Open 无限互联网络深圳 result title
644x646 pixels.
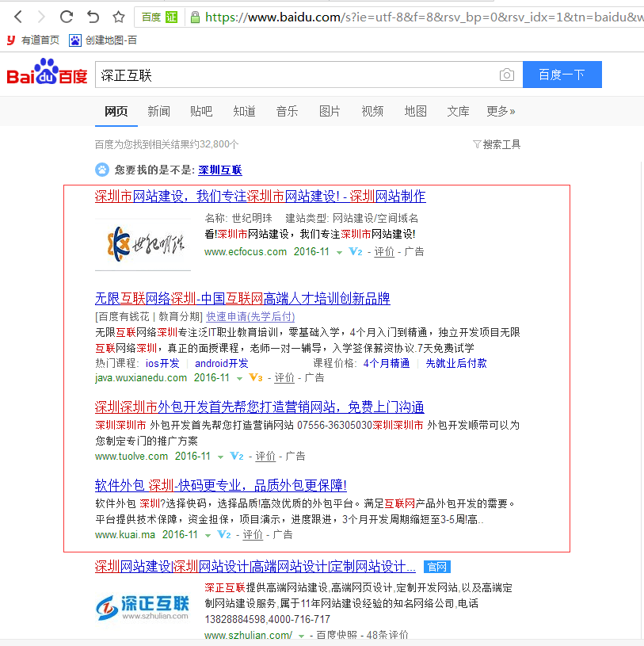pos(242,298)
